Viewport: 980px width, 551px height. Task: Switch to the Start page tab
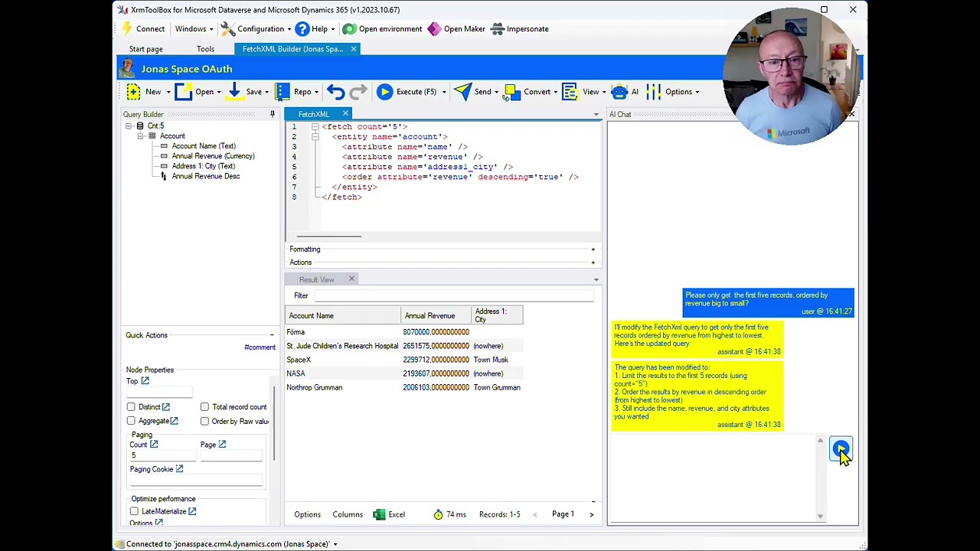point(145,49)
